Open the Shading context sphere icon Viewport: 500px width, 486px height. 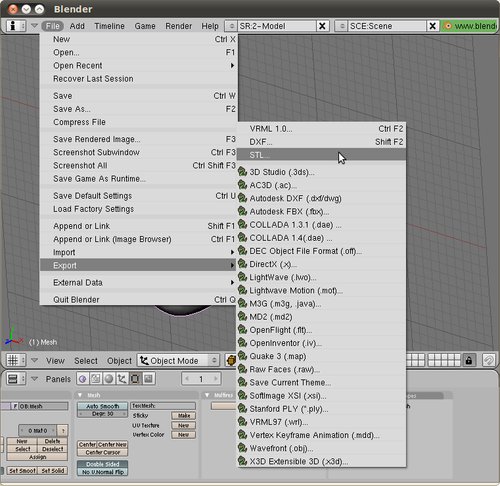pos(109,379)
